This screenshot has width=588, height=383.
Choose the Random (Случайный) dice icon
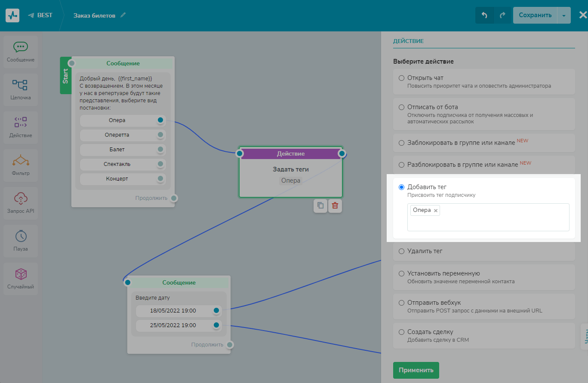click(x=20, y=274)
